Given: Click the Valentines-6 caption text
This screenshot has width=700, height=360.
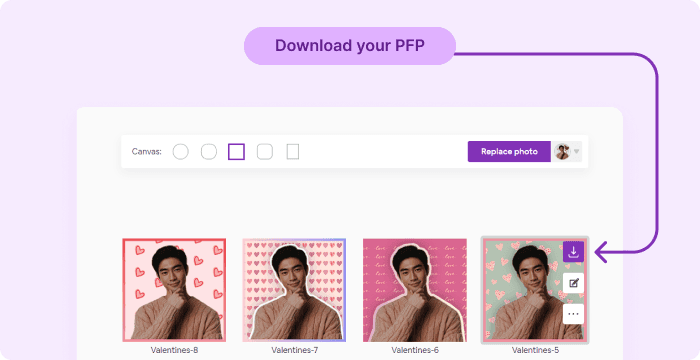Looking at the screenshot, I should [415, 350].
